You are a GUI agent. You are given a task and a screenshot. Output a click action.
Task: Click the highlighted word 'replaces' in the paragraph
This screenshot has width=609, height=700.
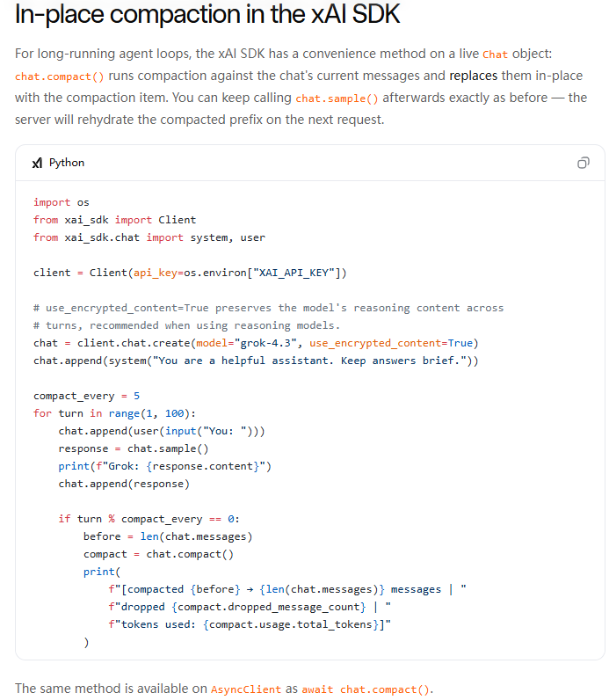coord(474,76)
